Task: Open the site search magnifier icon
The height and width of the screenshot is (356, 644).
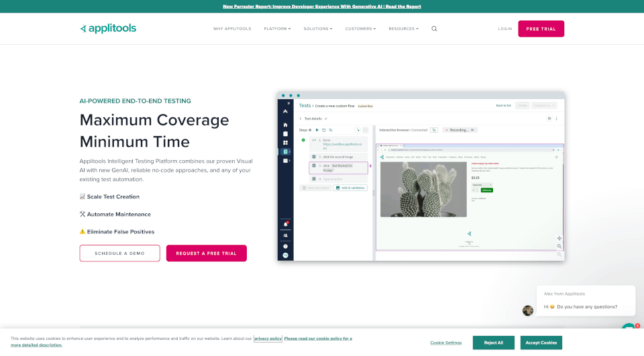Action: click(434, 29)
